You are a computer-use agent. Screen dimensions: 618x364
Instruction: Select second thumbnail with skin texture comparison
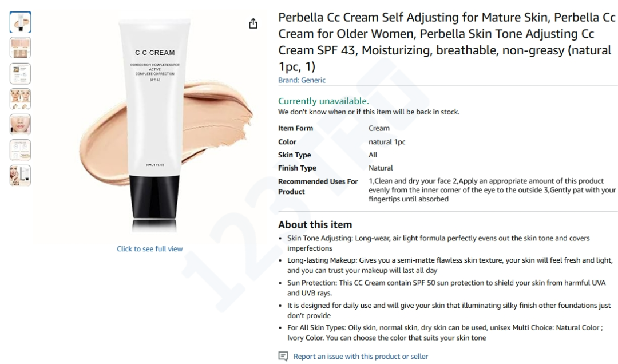point(21,48)
